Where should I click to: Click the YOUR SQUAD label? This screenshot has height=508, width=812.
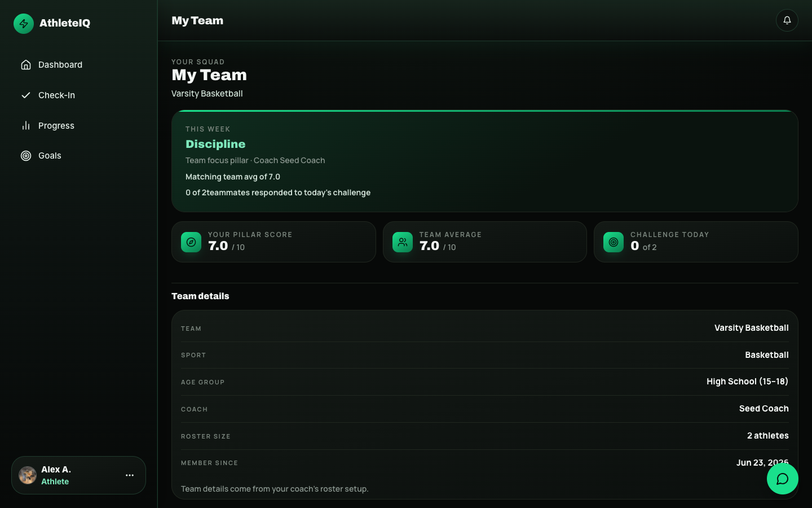tap(198, 62)
